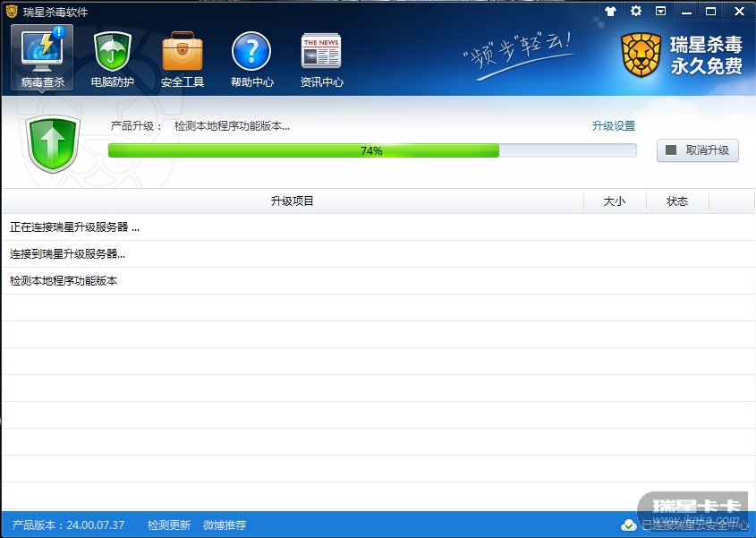
Task: Close the Rising antivirus window
Action: (739, 11)
